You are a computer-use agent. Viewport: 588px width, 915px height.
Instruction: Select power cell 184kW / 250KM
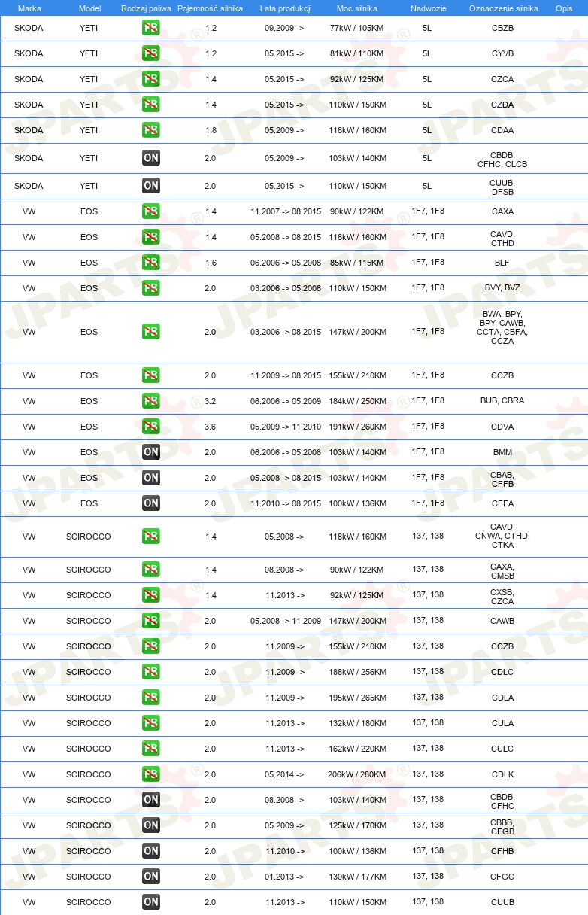[358, 401]
